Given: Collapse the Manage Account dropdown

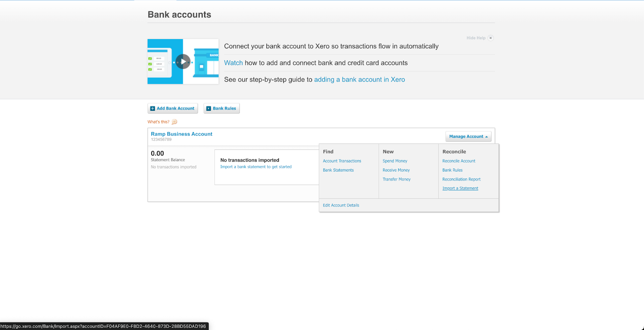Looking at the screenshot, I should coord(468,137).
